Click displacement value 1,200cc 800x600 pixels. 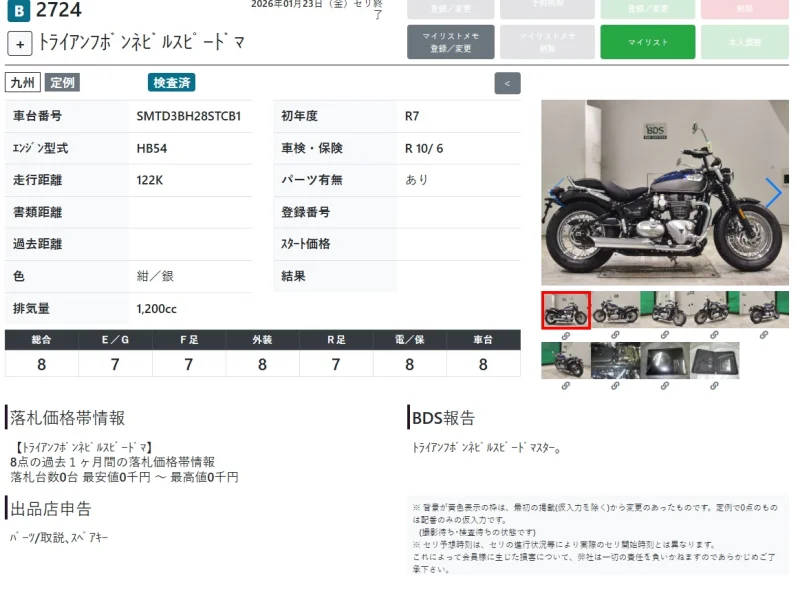(156, 309)
